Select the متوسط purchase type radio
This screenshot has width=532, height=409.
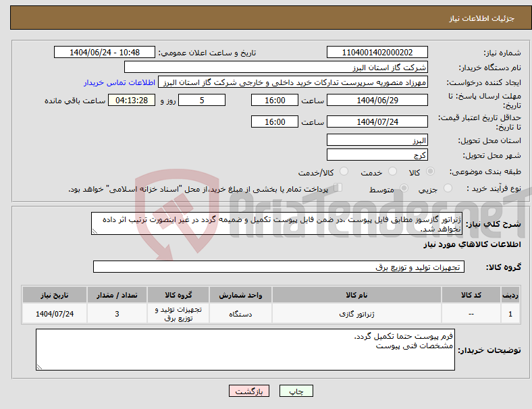pos(404,188)
